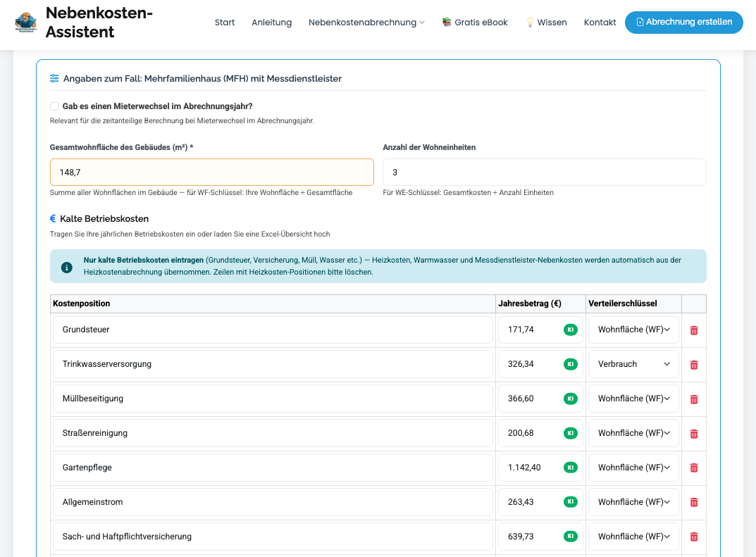Click the Mieterwechsel im Abrechnungsjahr label text
This screenshot has width=756, height=557.
(x=157, y=106)
